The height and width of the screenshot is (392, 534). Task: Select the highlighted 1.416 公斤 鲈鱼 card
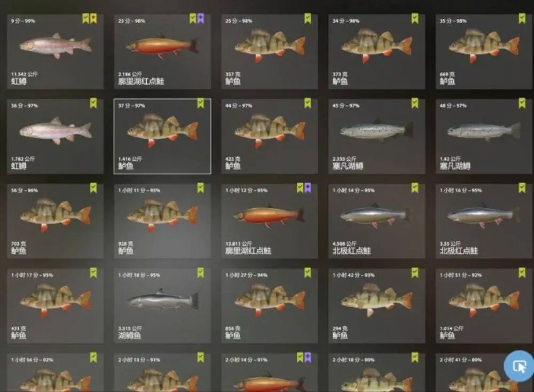pos(162,136)
